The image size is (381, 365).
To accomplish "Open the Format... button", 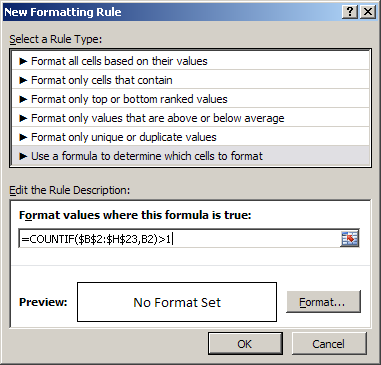I will [x=323, y=302].
